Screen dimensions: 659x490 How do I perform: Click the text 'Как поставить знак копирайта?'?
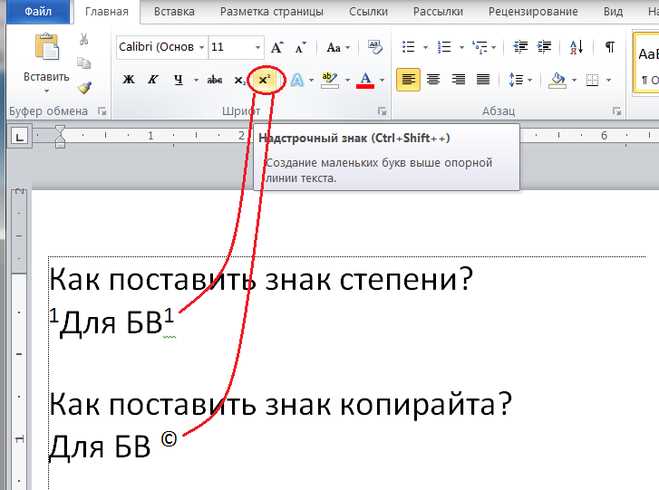(x=280, y=403)
